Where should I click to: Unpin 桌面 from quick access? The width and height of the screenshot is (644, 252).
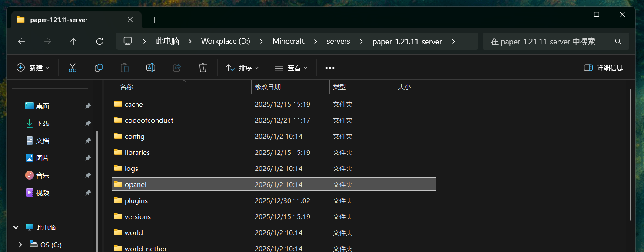[88, 106]
